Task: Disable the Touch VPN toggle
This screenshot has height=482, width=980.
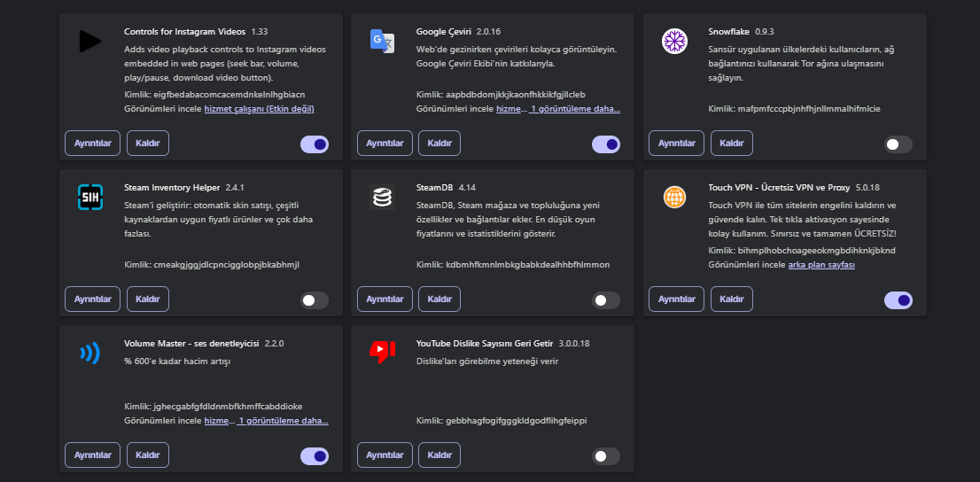Action: [x=898, y=300]
